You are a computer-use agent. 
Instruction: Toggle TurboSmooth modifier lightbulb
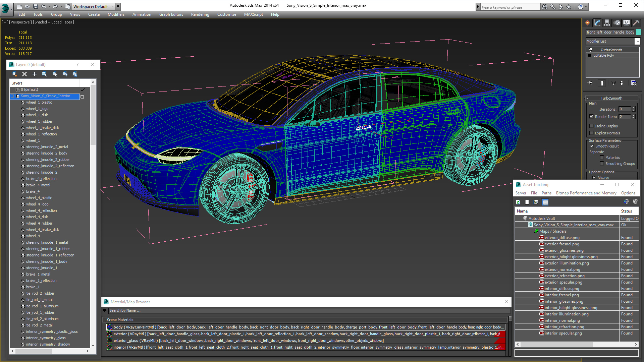591,50
